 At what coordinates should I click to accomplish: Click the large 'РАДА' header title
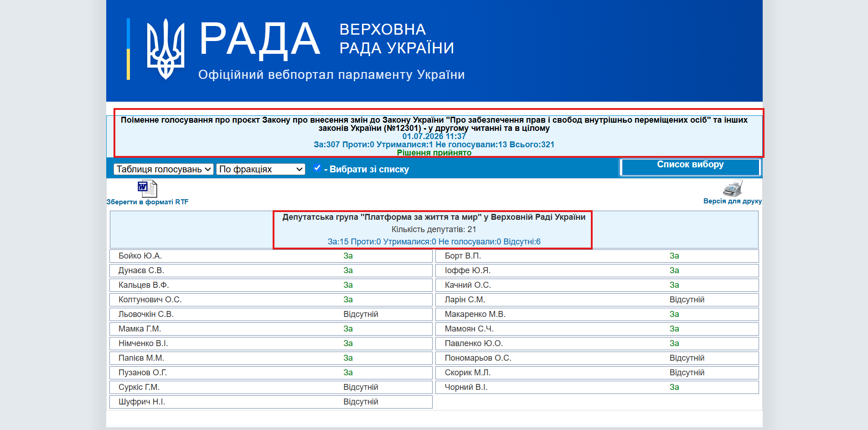tap(259, 40)
